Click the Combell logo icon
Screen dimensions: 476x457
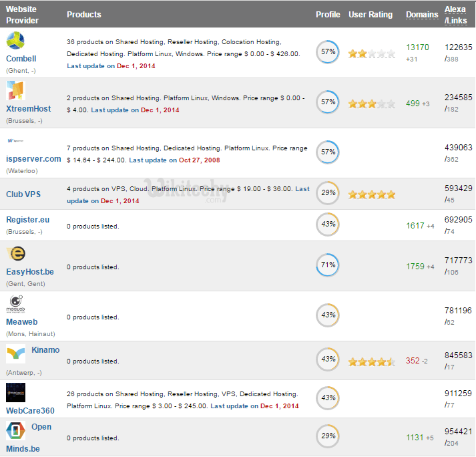[x=15, y=40]
